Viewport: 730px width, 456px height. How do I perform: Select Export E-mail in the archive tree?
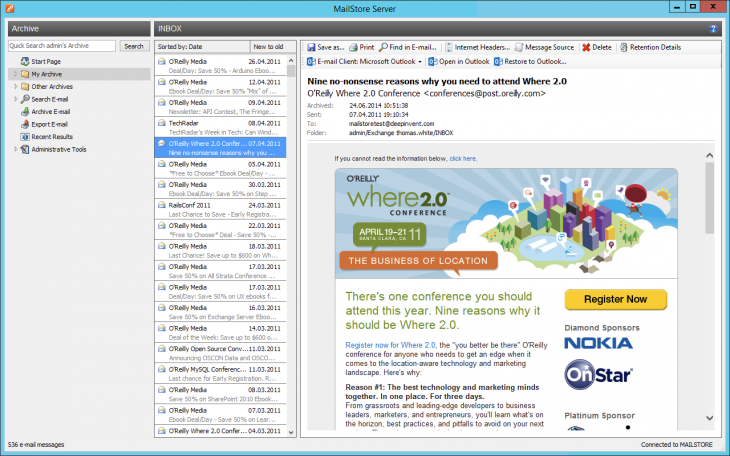click(49, 124)
